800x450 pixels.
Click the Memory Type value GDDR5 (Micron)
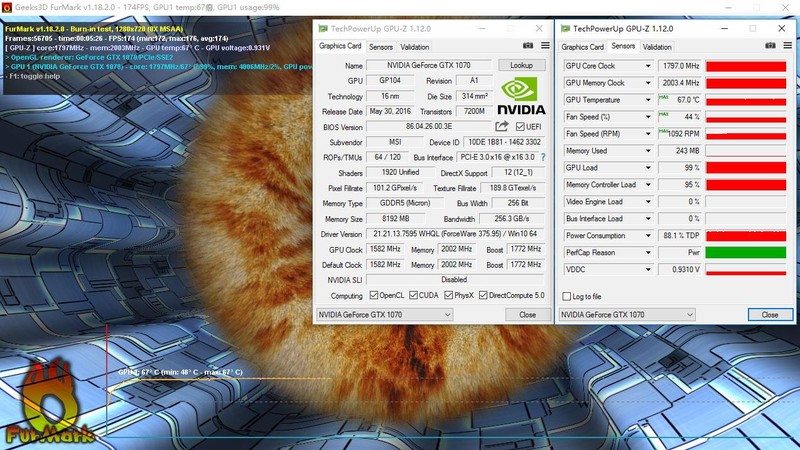pyautogui.click(x=405, y=203)
